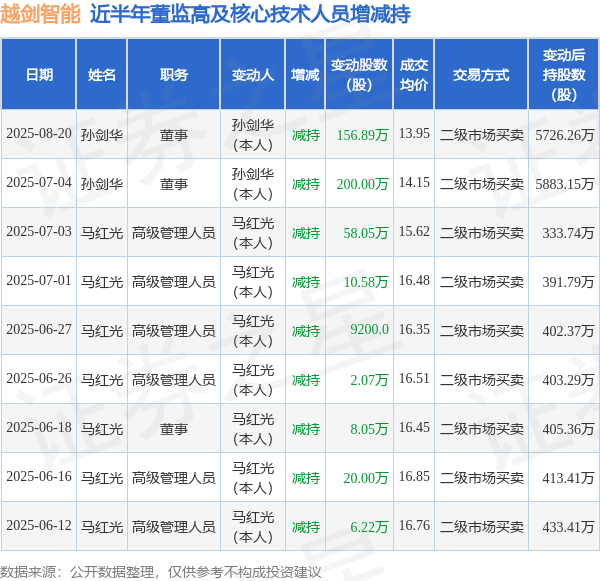Click 孙剑华 name in 2025-07-04 row
Screen dimensions: 600x581
tap(101, 184)
